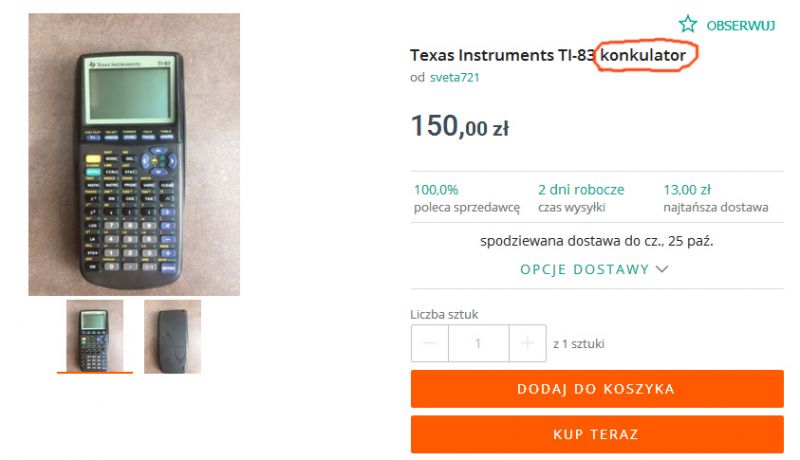Click the quantity input field

coord(479,343)
